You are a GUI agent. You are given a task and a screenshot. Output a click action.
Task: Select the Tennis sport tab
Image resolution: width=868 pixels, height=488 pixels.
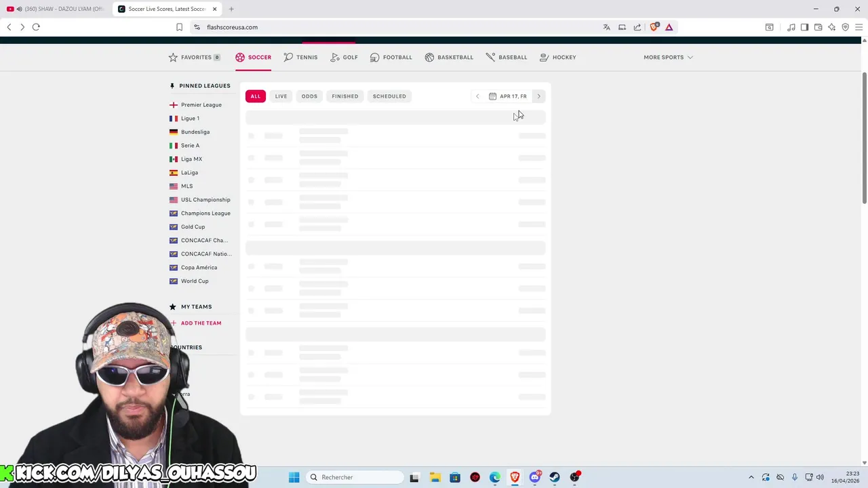tap(300, 57)
